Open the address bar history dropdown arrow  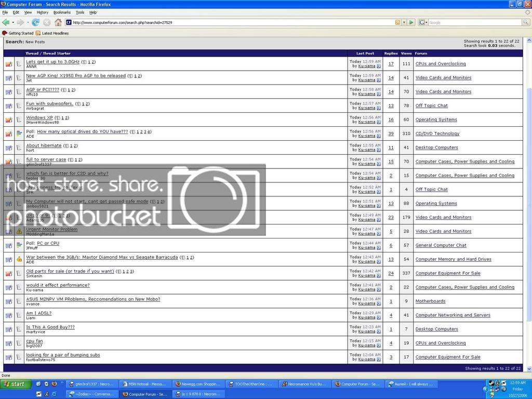click(404, 22)
